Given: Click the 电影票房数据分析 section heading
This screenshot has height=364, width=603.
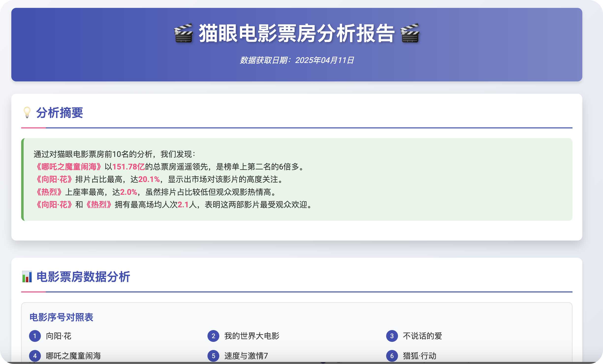Looking at the screenshot, I should (x=83, y=277).
